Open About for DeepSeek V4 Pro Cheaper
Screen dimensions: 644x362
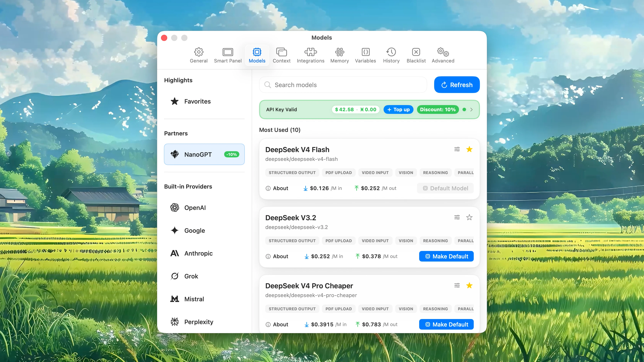(277, 325)
